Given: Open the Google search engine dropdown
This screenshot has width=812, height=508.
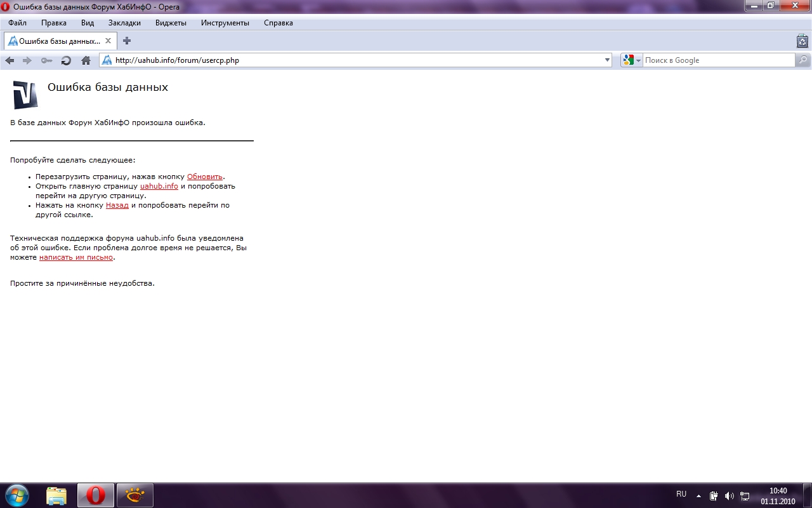Looking at the screenshot, I should pyautogui.click(x=632, y=60).
